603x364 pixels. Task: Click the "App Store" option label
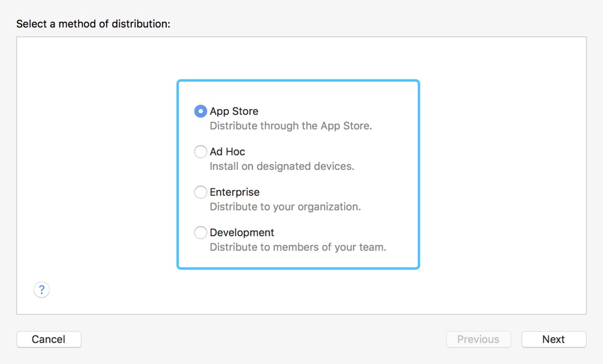coord(234,111)
